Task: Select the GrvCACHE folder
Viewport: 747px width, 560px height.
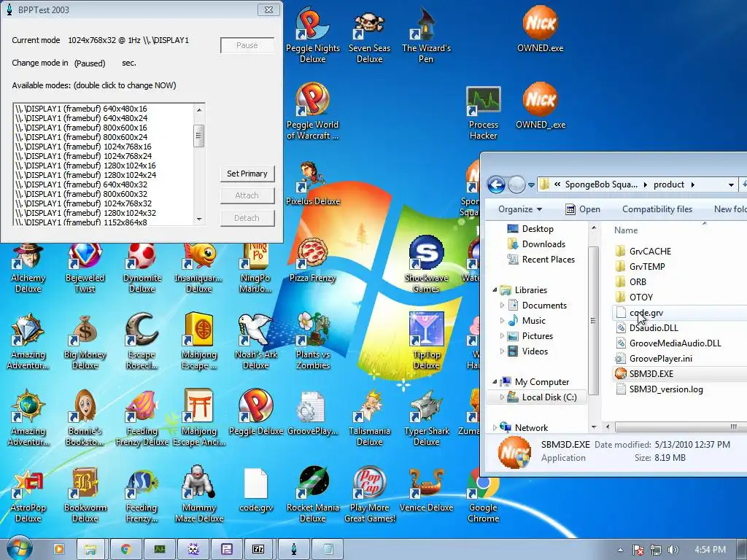Action: tap(643, 251)
